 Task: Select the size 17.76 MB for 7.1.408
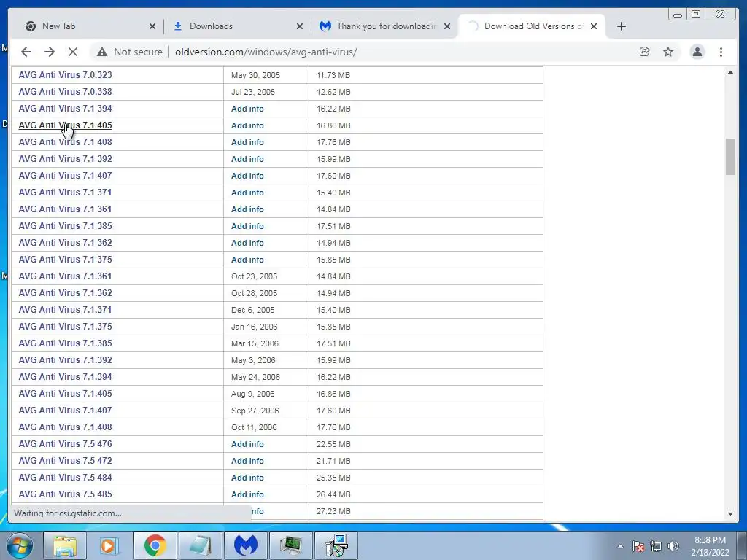click(x=333, y=427)
